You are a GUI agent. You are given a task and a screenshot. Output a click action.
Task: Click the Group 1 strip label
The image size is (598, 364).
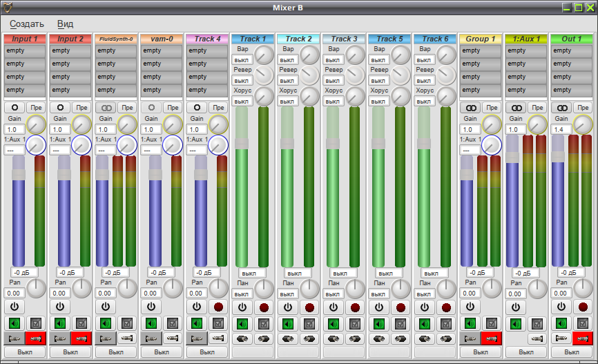(x=481, y=39)
